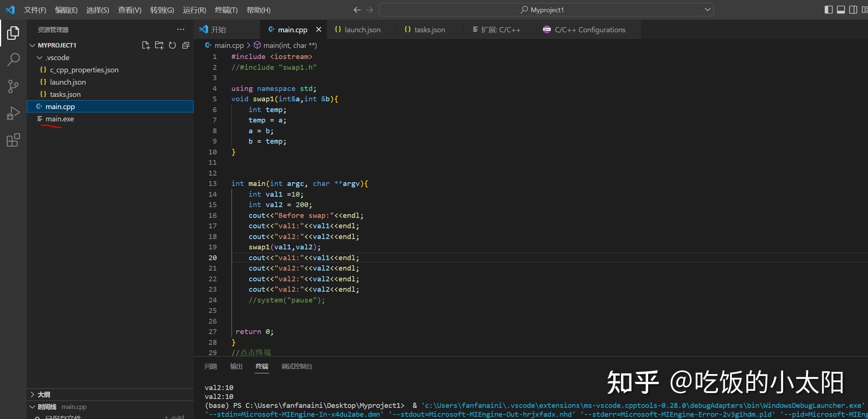Click the VS Code logo icon
This screenshot has width=868, height=419.
click(x=10, y=10)
